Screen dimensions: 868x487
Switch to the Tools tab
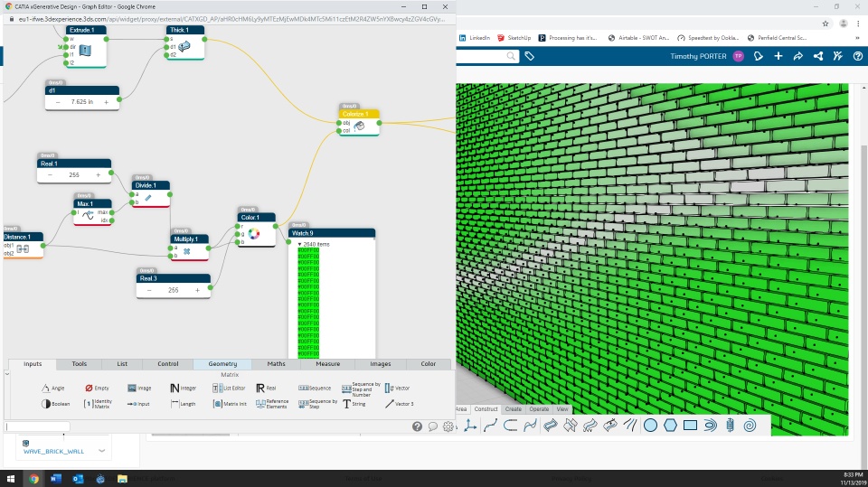[x=80, y=364]
